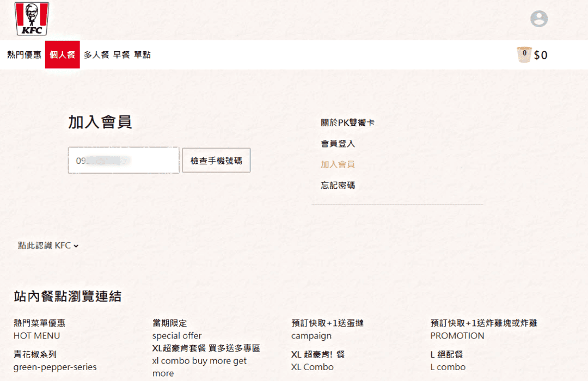Focus the mobile phone number input field
Screen dimensions: 588x381
(x=124, y=161)
